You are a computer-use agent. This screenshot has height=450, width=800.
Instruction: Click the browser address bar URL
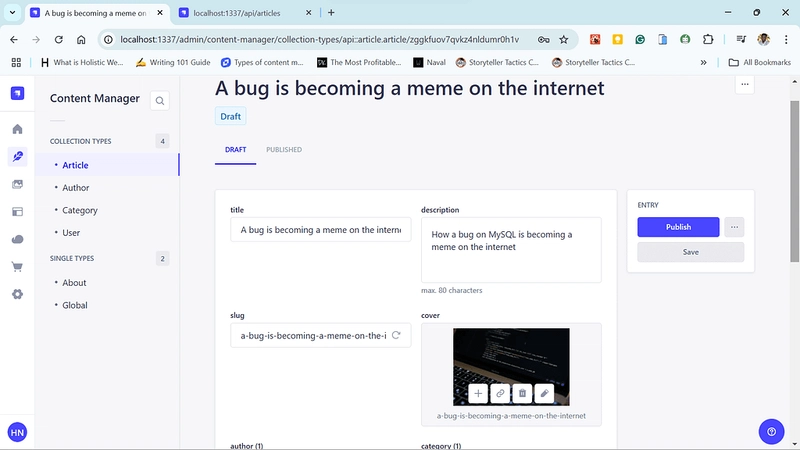(x=319, y=39)
